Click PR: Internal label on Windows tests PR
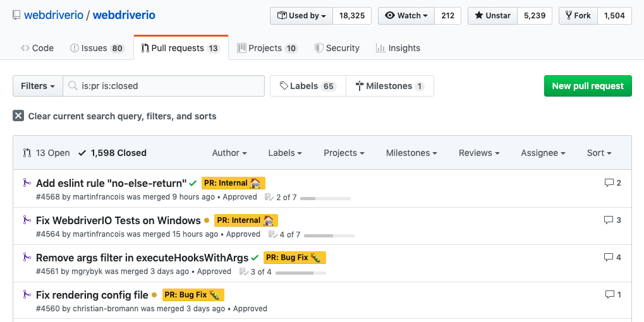Image resolution: width=644 pixels, height=322 pixels. 246,220
